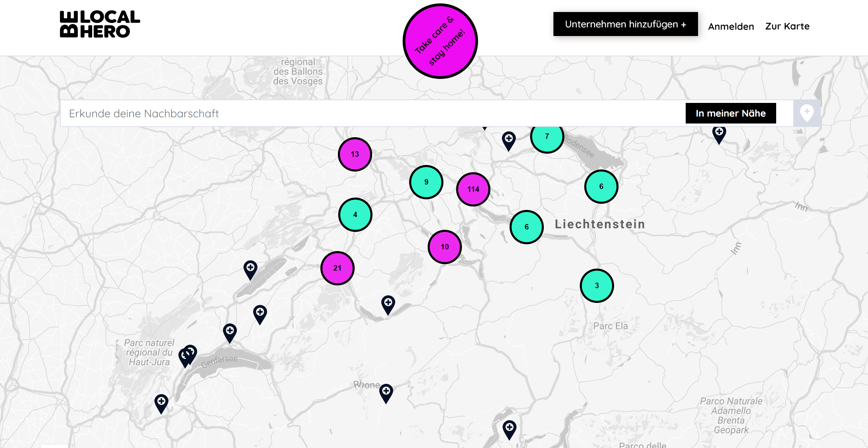
Task: Expand the teal cluster marker showing 3
Action: click(597, 286)
